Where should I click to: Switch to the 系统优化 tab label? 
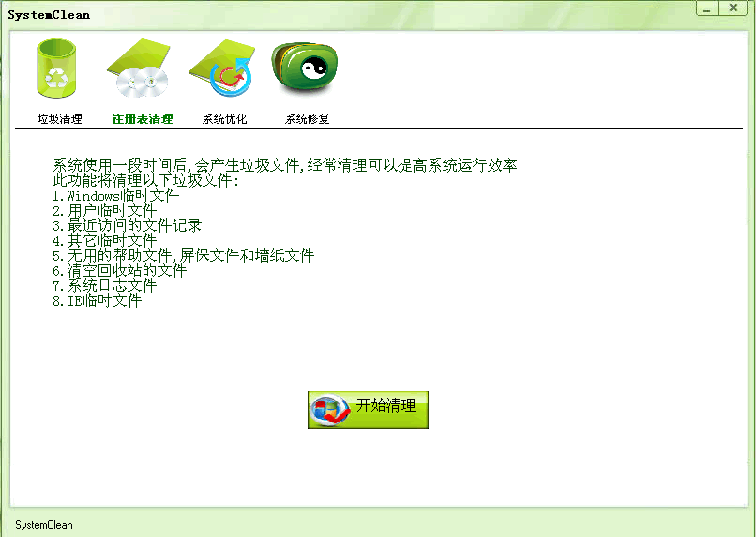(225, 118)
